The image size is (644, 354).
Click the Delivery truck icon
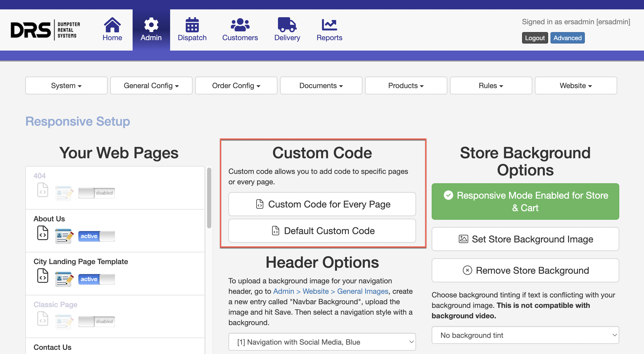[x=287, y=25]
